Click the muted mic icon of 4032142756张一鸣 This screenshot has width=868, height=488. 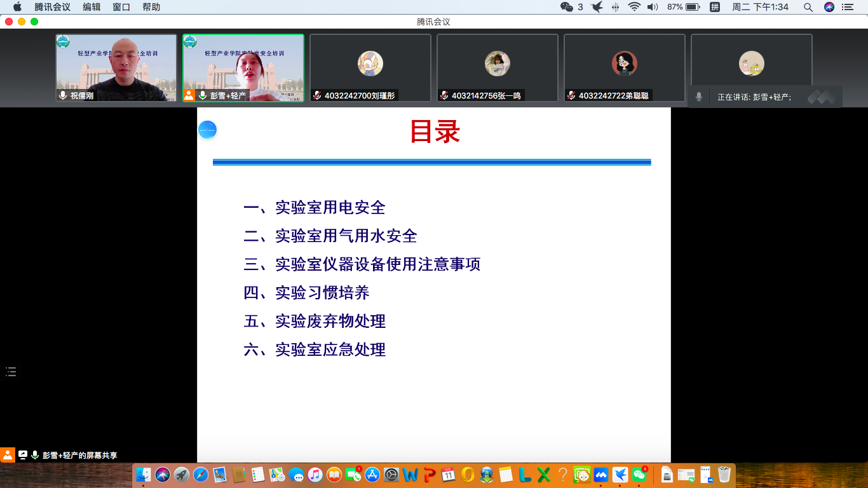pyautogui.click(x=444, y=95)
